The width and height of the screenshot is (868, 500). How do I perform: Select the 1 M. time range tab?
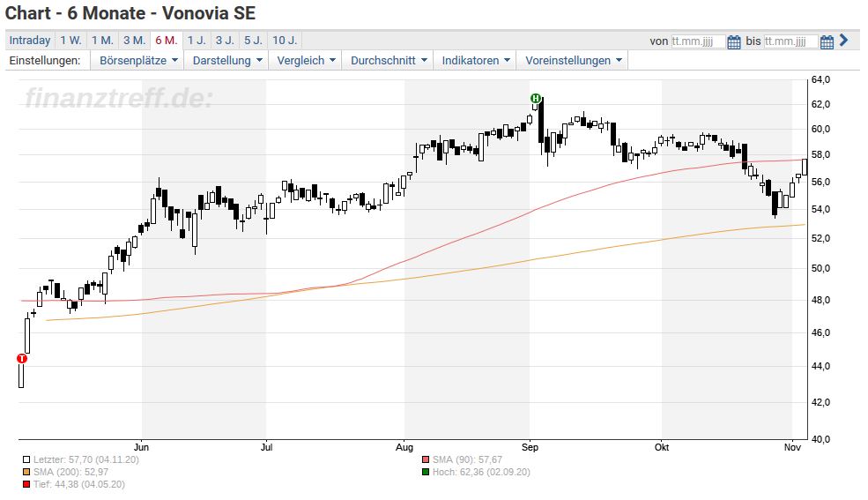tap(102, 41)
